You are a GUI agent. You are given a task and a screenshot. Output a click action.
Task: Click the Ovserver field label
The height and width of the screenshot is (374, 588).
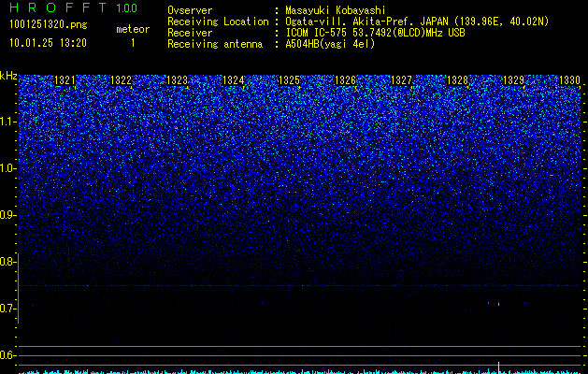pyautogui.click(x=190, y=10)
